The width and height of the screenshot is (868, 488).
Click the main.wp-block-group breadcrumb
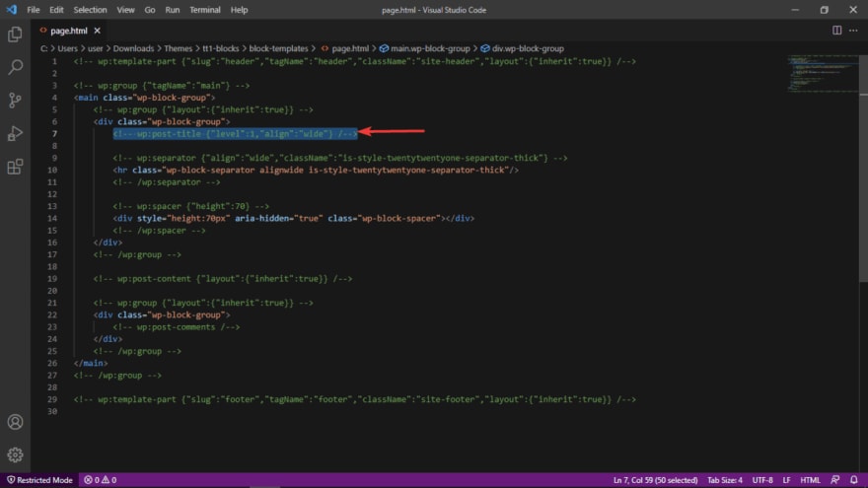click(424, 48)
